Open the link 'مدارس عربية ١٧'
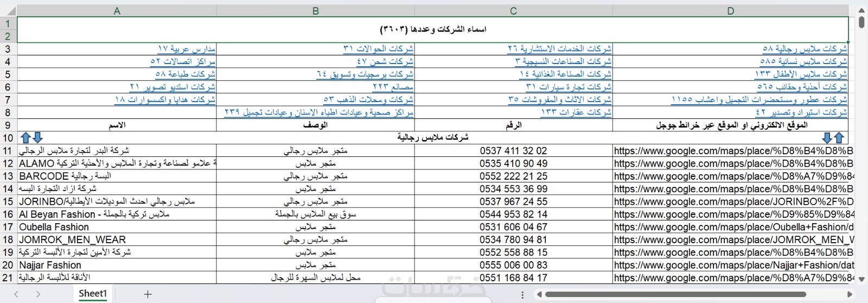This screenshot has height=303, width=868. [186, 49]
